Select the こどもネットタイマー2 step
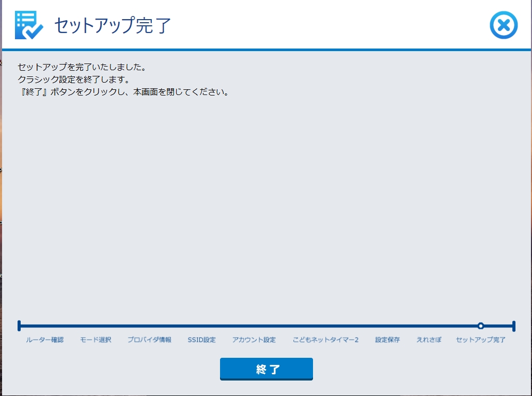 point(325,340)
